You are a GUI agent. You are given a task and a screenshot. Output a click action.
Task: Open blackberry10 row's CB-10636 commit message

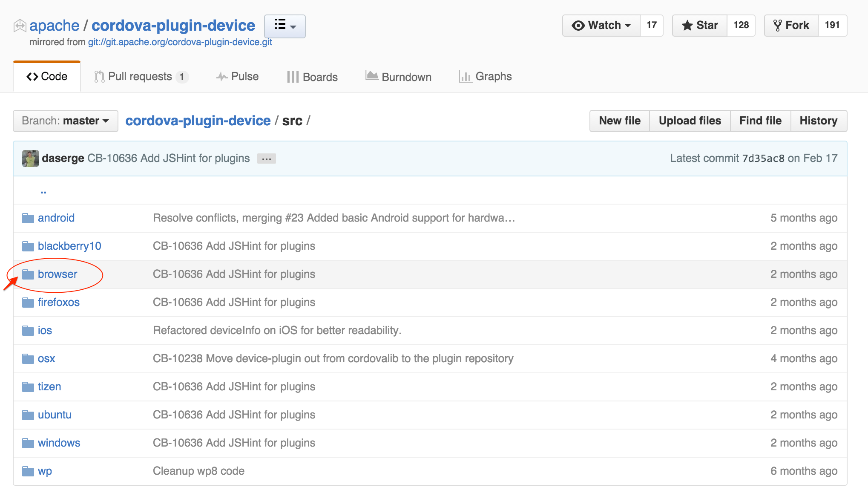(234, 246)
